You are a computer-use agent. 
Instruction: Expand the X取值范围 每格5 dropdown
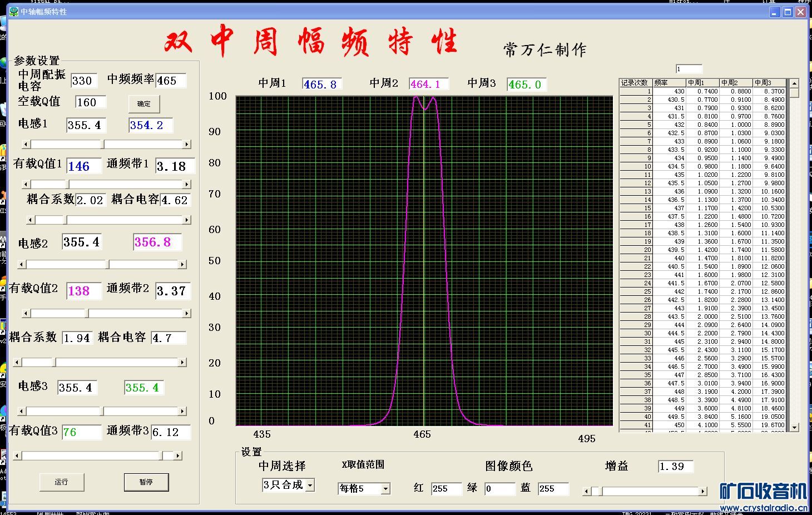pyautogui.click(x=385, y=489)
